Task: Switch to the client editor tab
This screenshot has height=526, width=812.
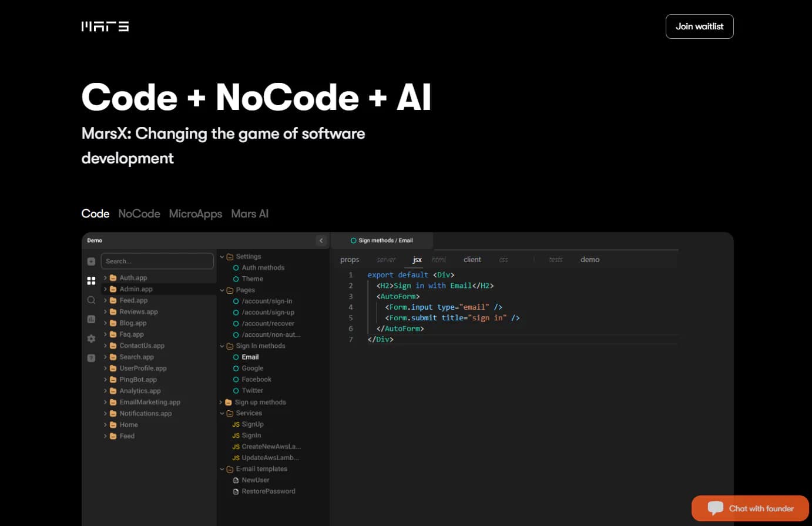Action: click(x=472, y=260)
